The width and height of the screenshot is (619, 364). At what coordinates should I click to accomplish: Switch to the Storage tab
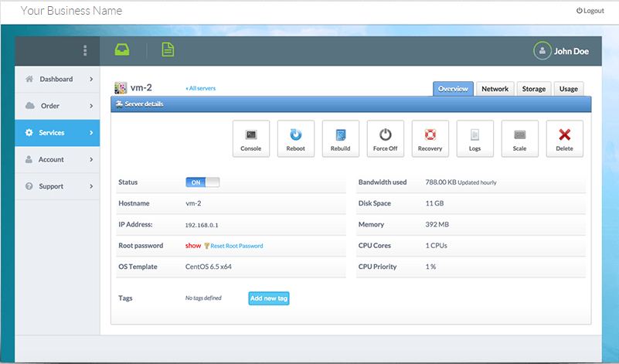pos(533,89)
